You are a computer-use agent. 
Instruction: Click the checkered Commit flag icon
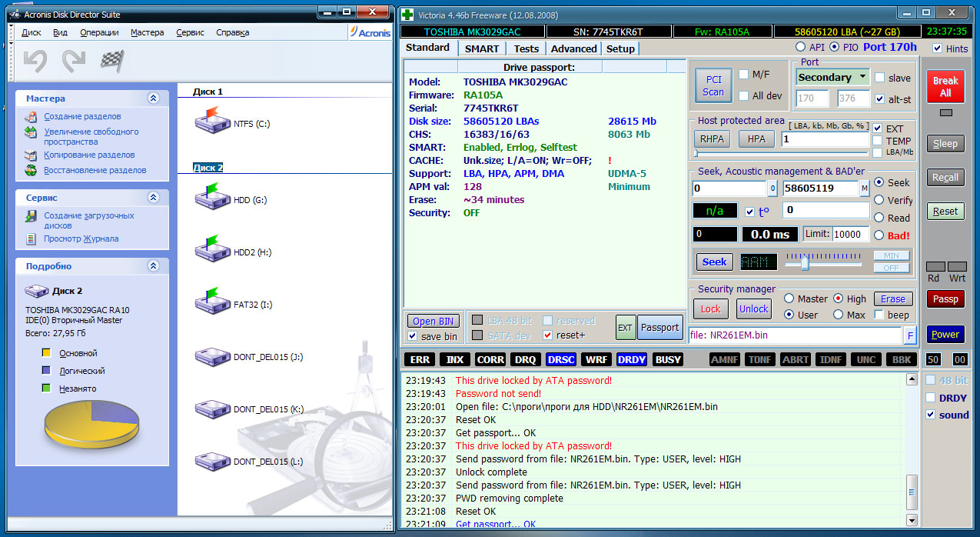(113, 62)
